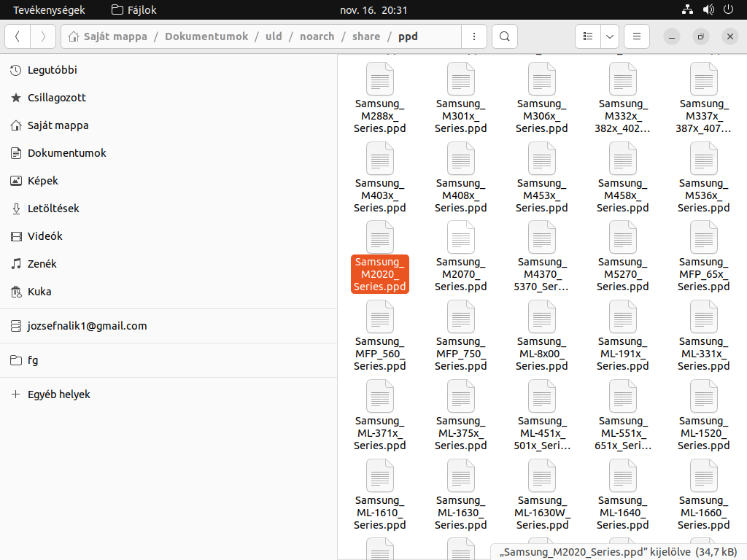The width and height of the screenshot is (747, 560).
Task: Navigate to share in the path bar
Action: (366, 36)
